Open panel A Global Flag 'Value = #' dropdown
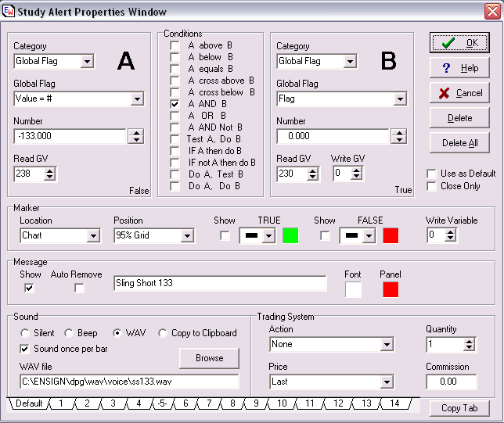Screen dimensions: 504x423 [137, 99]
